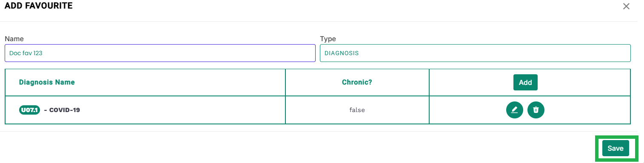The width and height of the screenshot is (644, 163).
Task: Click the header cell surrounding the Add button
Action: point(530,82)
